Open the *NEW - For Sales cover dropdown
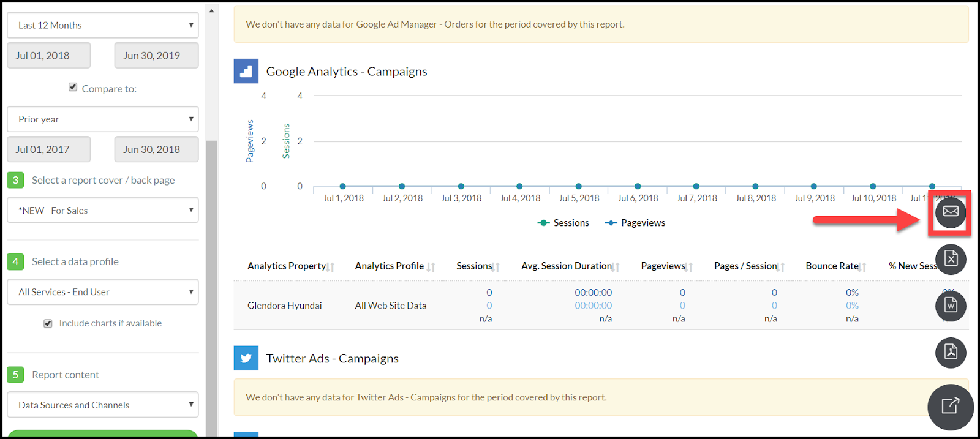 point(103,210)
